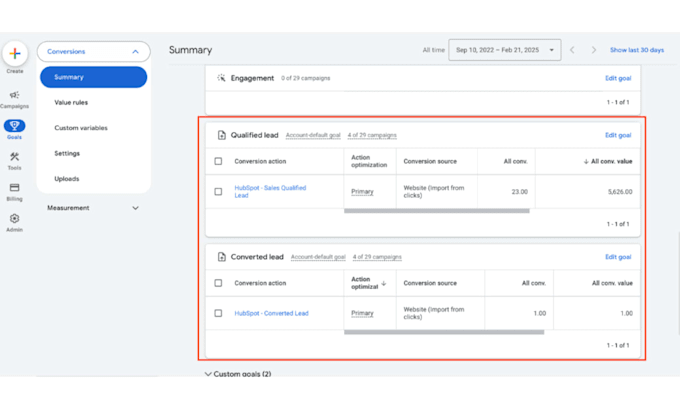Click Primary in Qualified lead row
680x409 pixels.
[362, 192]
